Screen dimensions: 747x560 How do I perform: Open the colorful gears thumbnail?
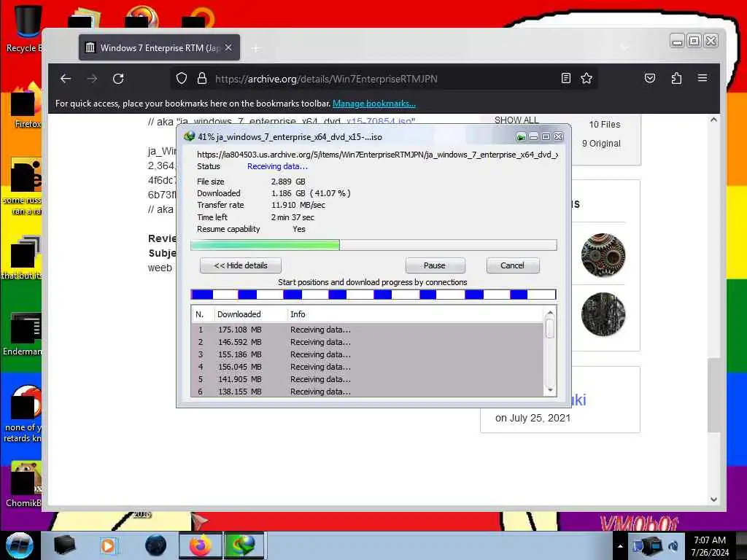603,254
